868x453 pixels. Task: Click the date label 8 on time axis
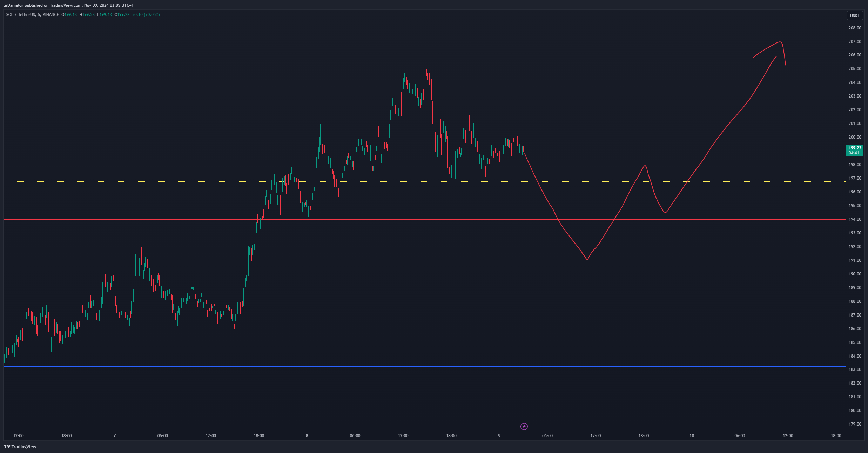click(x=307, y=436)
